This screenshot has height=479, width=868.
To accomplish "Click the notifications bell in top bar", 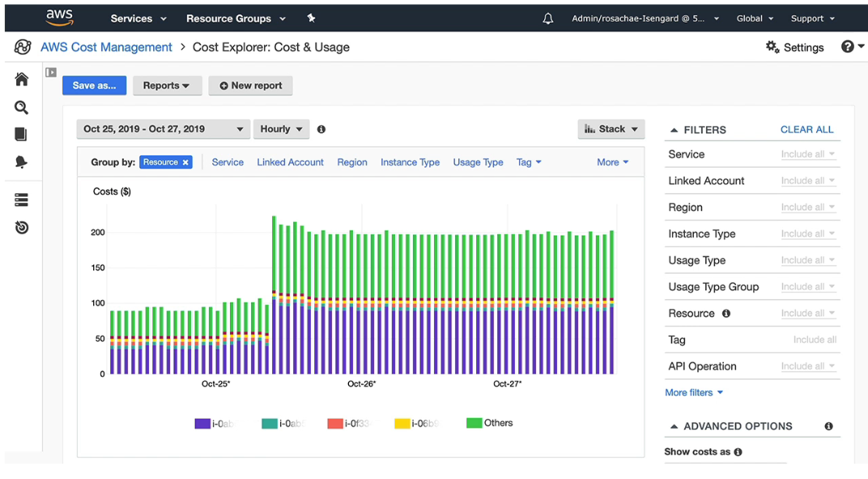I will coord(548,19).
